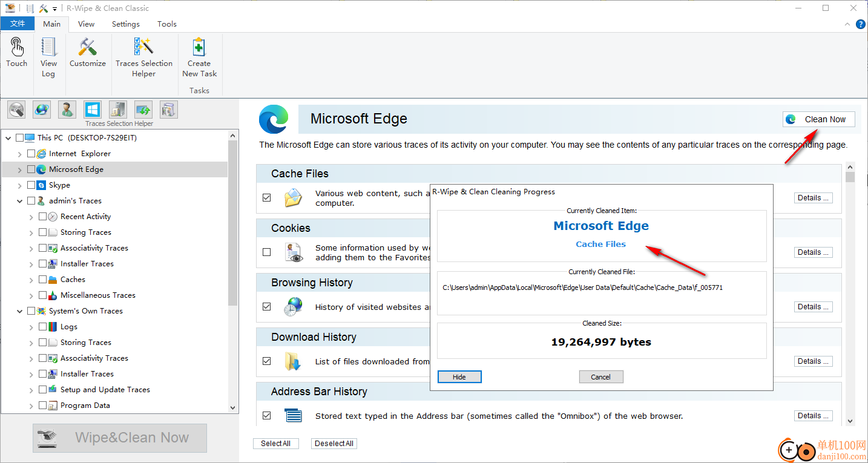Click the tree panel scrollbar down arrow

(234, 409)
